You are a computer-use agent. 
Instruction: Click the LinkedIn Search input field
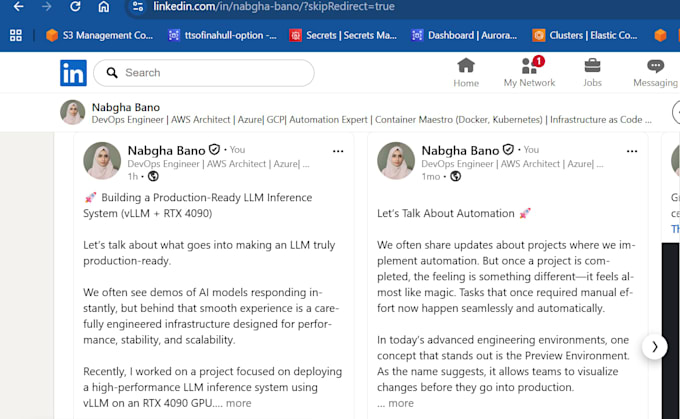coord(204,73)
